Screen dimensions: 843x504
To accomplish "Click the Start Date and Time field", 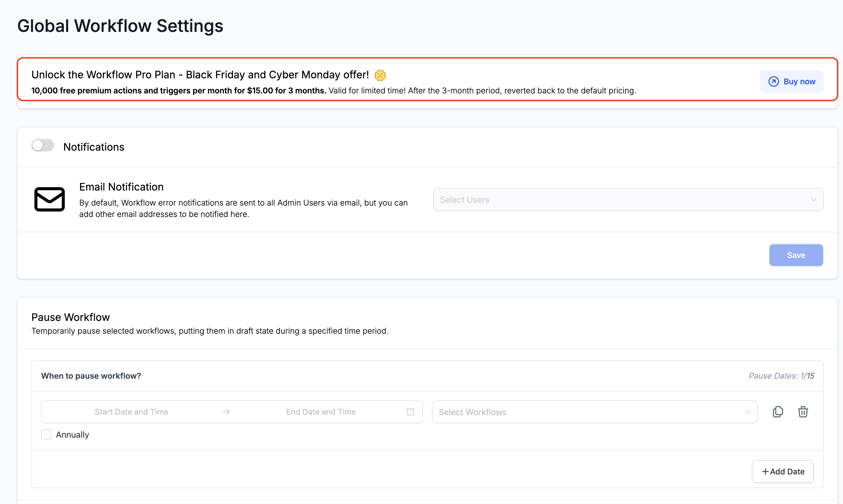I will tap(131, 412).
